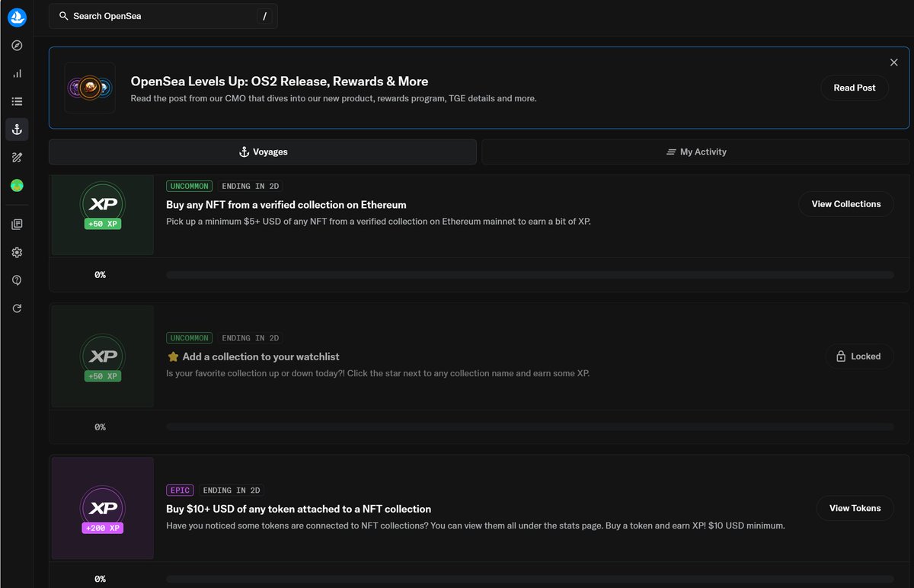The height and width of the screenshot is (588, 914).
Task: Click ENDING IN 2D on token voyage
Action: pyautogui.click(x=231, y=491)
